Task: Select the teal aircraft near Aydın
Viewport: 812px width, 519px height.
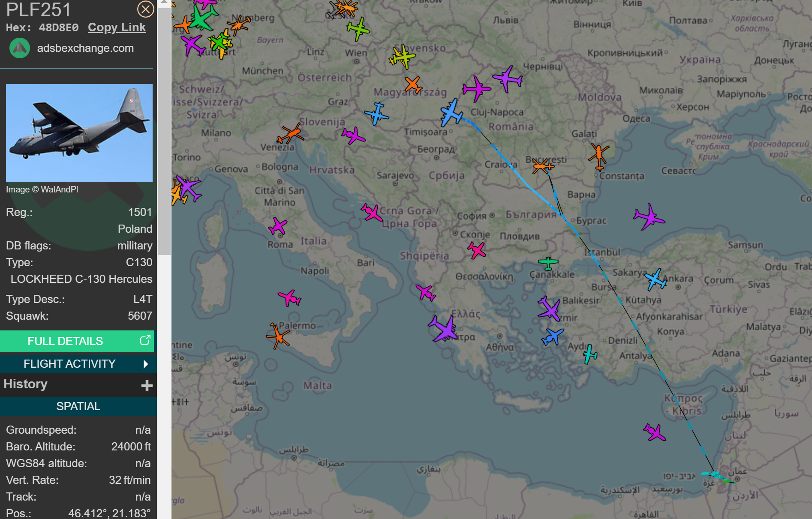Action: click(590, 354)
